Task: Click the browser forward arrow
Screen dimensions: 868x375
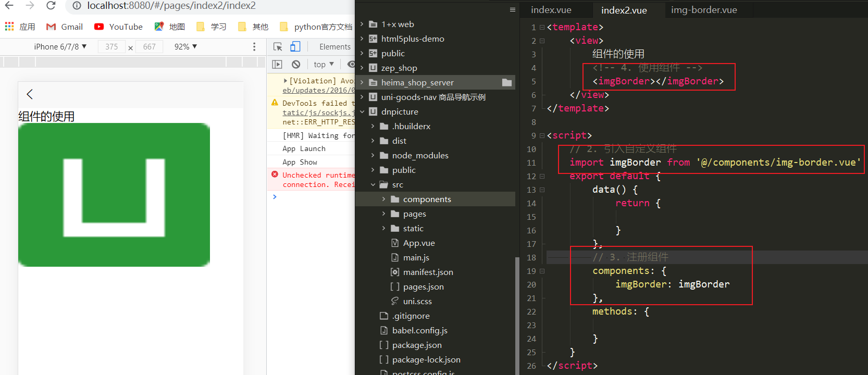Action: tap(30, 6)
